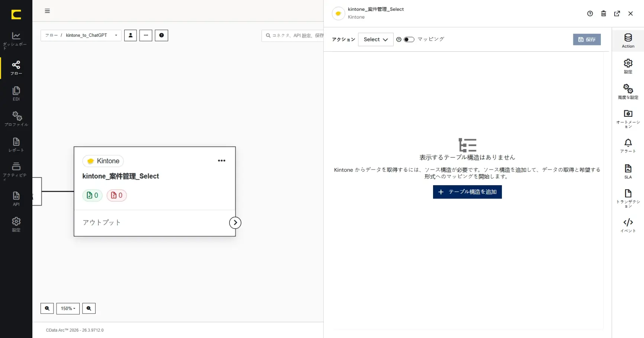This screenshot has height=338, width=644.
Task: Open the help icon in panel header
Action: (x=590, y=13)
